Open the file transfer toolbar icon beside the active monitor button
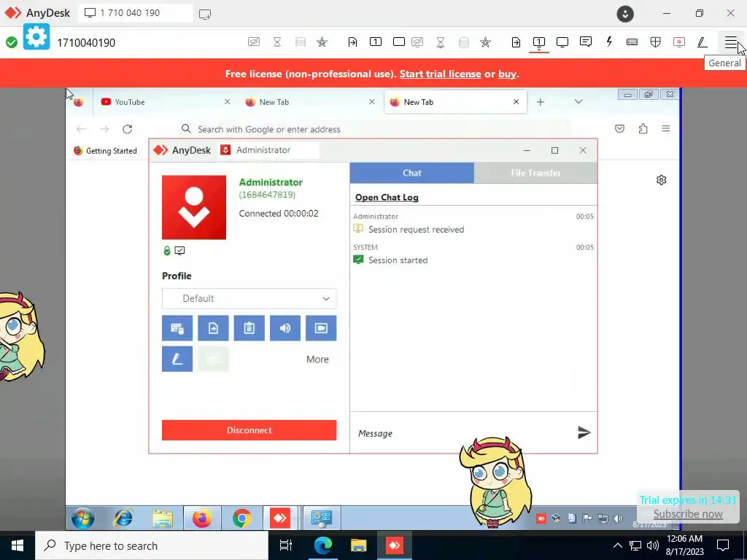This screenshot has height=560, width=747. point(516,42)
